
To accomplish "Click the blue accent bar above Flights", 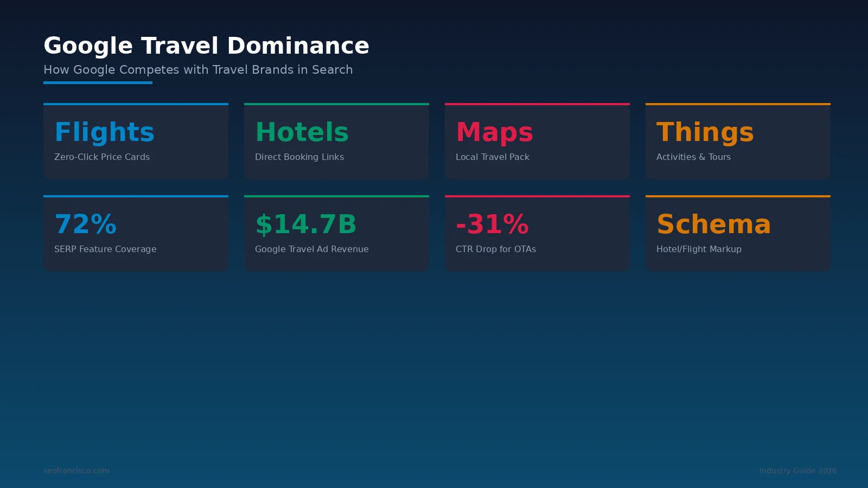I will [136, 104].
